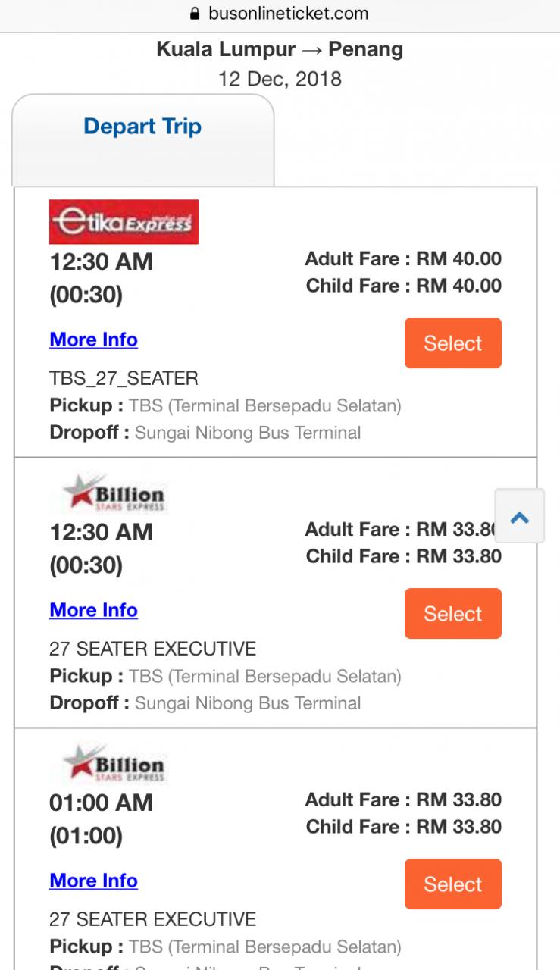The image size is (560, 970).
Task: Switch to the Depart Trip tab
Action: [142, 127]
